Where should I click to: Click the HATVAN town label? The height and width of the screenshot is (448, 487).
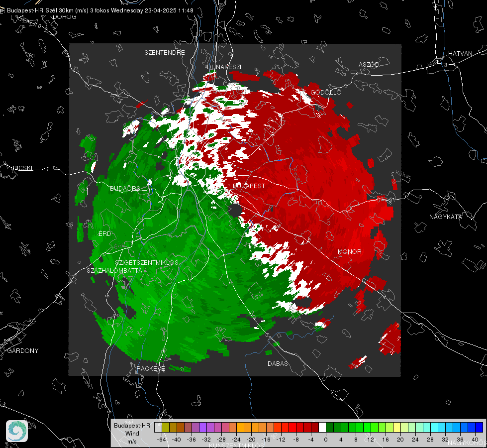coord(460,53)
